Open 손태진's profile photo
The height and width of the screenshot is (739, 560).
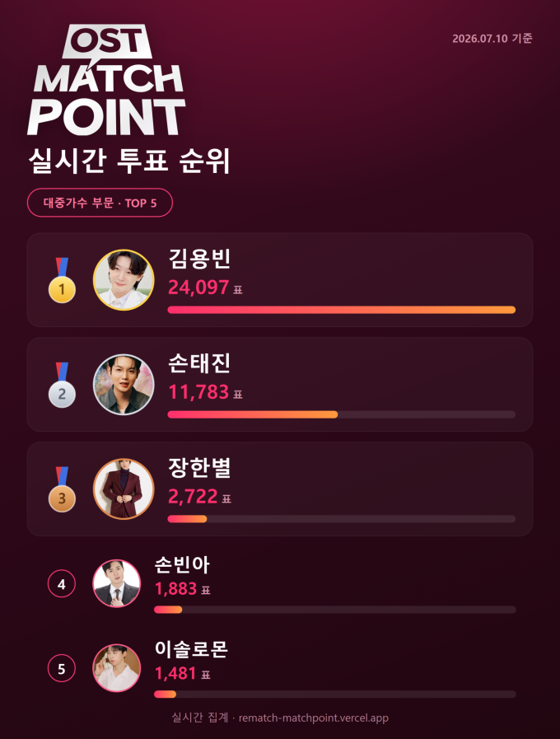[x=124, y=385]
